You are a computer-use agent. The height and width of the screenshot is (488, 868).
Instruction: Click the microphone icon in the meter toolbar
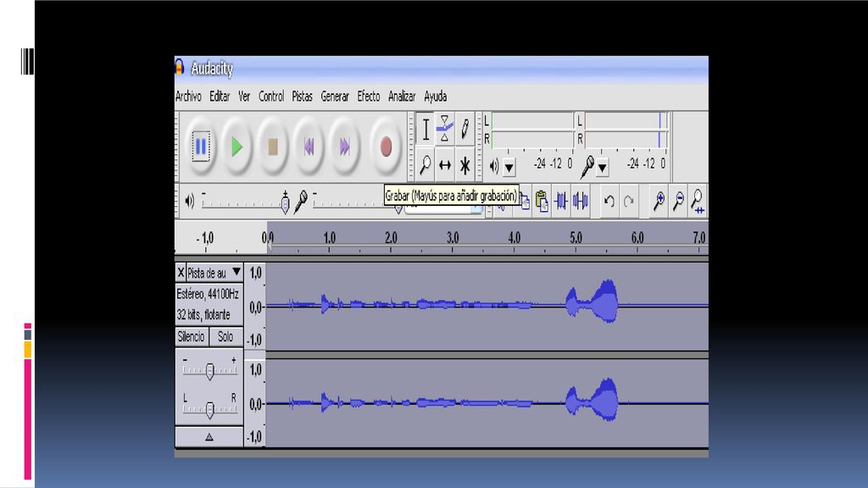click(587, 167)
